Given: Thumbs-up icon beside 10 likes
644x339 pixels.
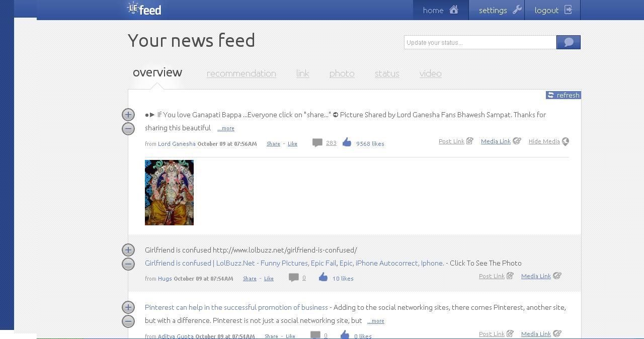Looking at the screenshot, I should pyautogui.click(x=323, y=277).
